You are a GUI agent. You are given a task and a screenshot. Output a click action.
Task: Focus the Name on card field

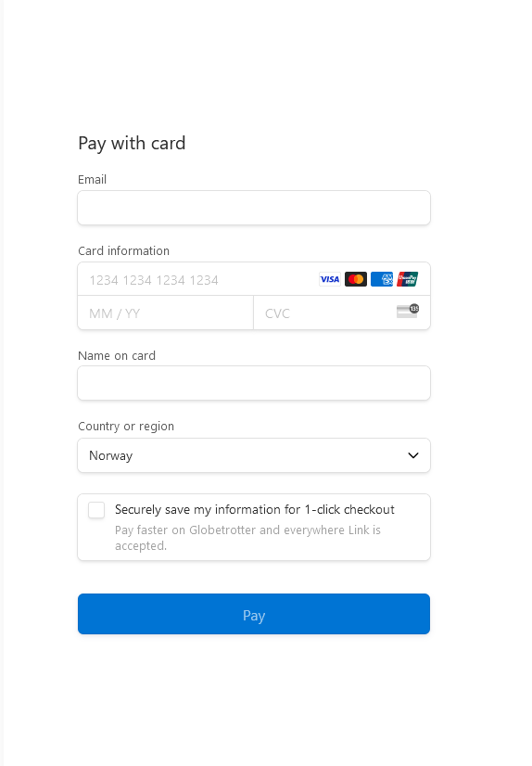point(254,383)
